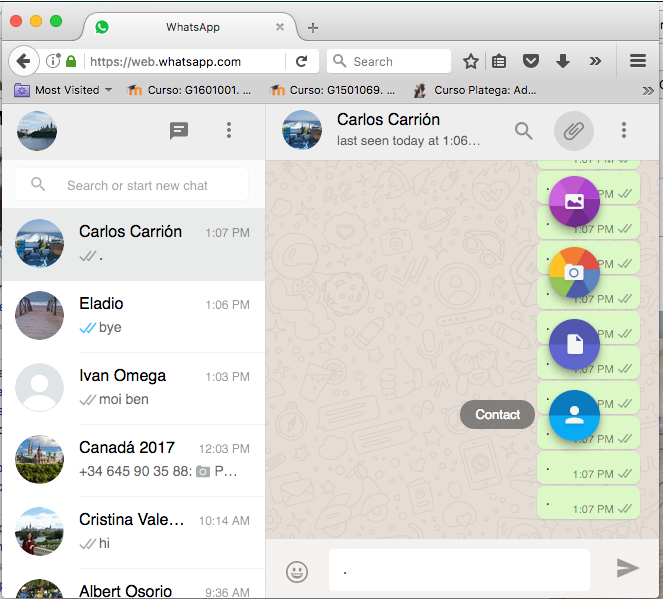Viewport: 663px width, 599px height.
Task: Pick the Contact attachment option
Action: click(x=574, y=415)
